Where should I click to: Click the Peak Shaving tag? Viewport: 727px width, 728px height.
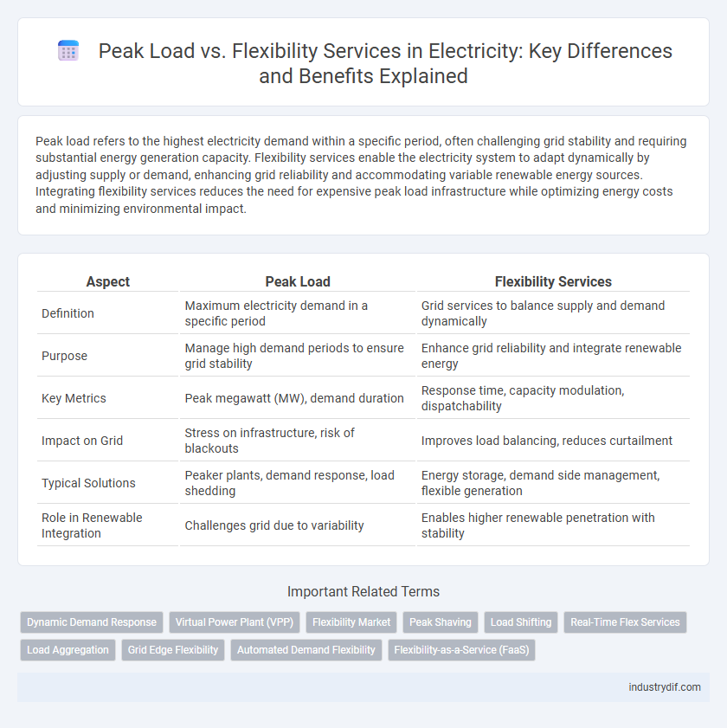coord(441,622)
